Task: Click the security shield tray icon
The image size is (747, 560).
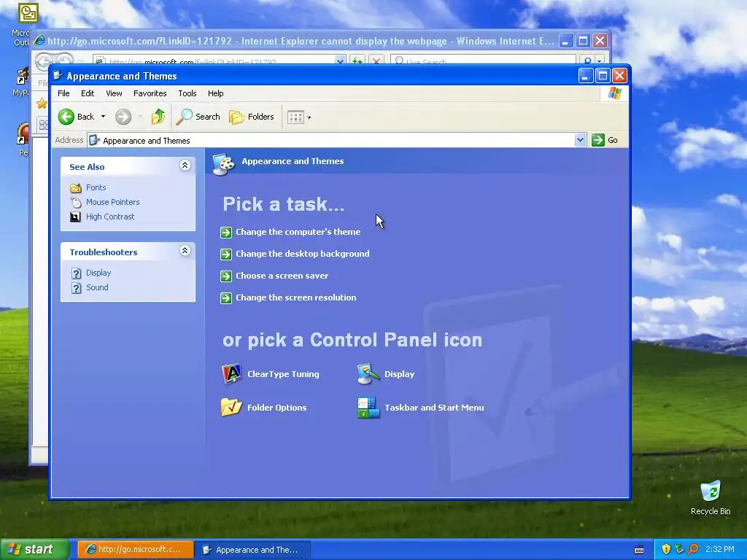Action: (666, 550)
